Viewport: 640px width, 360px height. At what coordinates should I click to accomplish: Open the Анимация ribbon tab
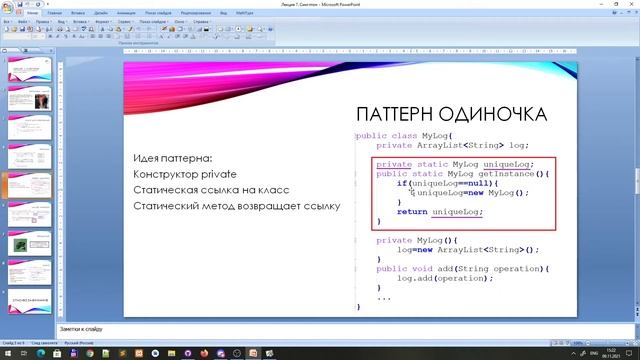[x=126, y=13]
